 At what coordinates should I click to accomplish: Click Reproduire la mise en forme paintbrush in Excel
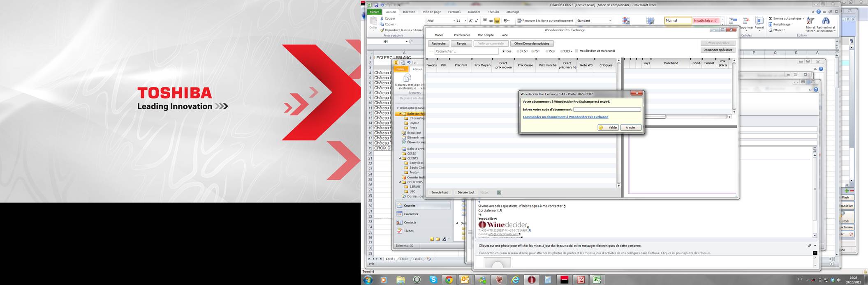click(382, 30)
